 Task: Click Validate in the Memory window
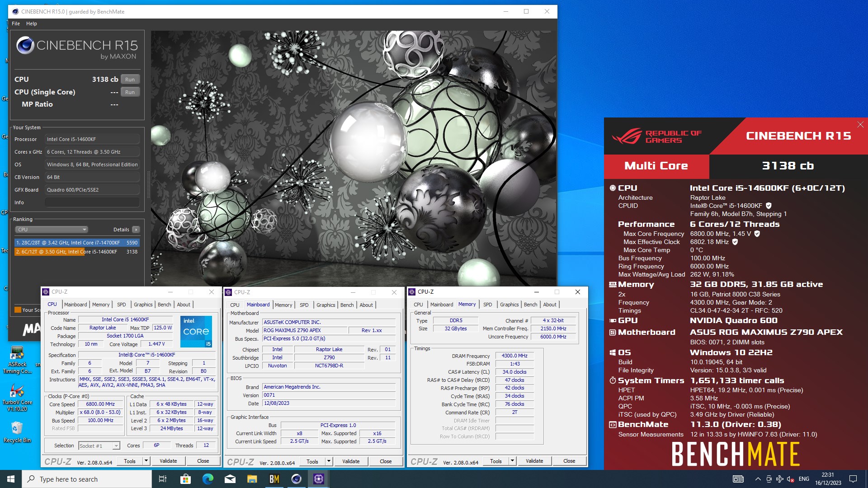pos(534,461)
